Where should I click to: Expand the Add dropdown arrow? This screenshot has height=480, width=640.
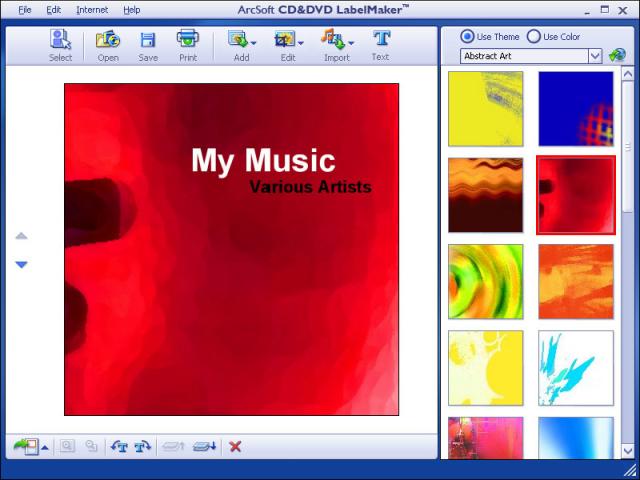(x=253, y=43)
